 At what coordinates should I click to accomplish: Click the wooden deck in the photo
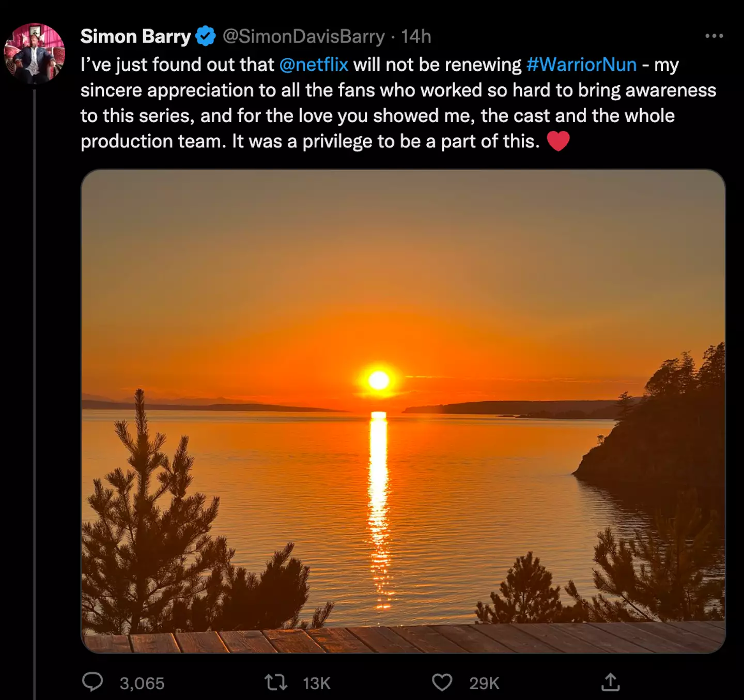[403, 640]
